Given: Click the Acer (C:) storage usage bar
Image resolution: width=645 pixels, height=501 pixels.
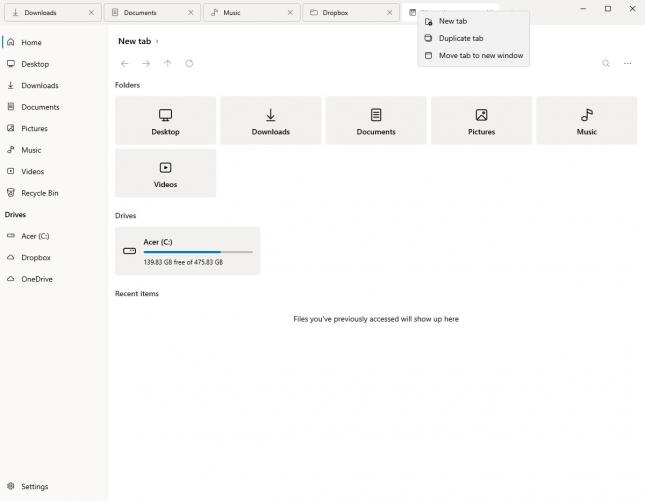Looking at the screenshot, I should 198,252.
